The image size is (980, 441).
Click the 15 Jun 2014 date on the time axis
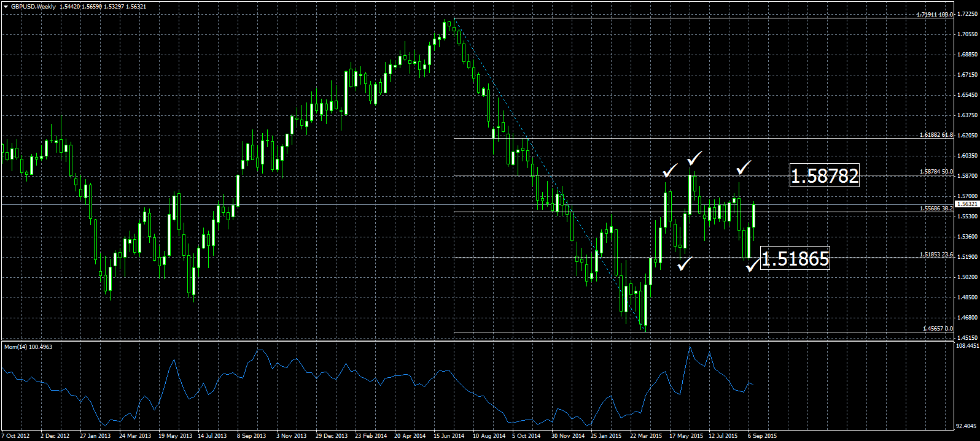[449, 436]
